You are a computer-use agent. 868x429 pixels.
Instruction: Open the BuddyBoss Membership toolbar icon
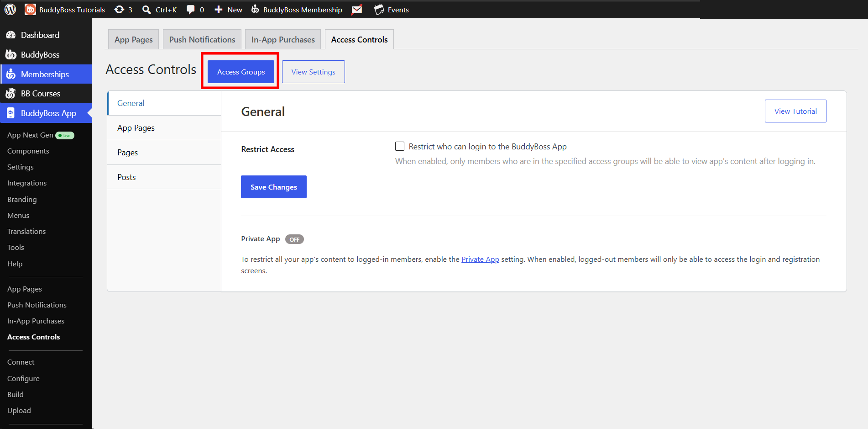(255, 9)
